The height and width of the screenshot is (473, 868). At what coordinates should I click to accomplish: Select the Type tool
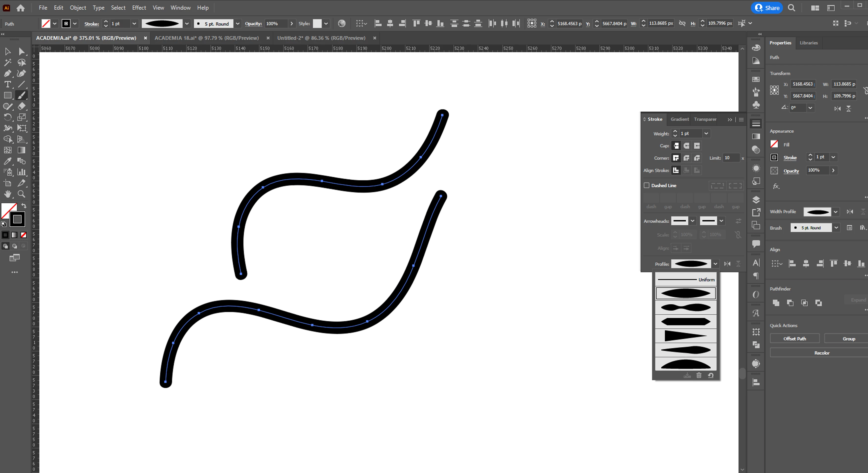pos(7,85)
